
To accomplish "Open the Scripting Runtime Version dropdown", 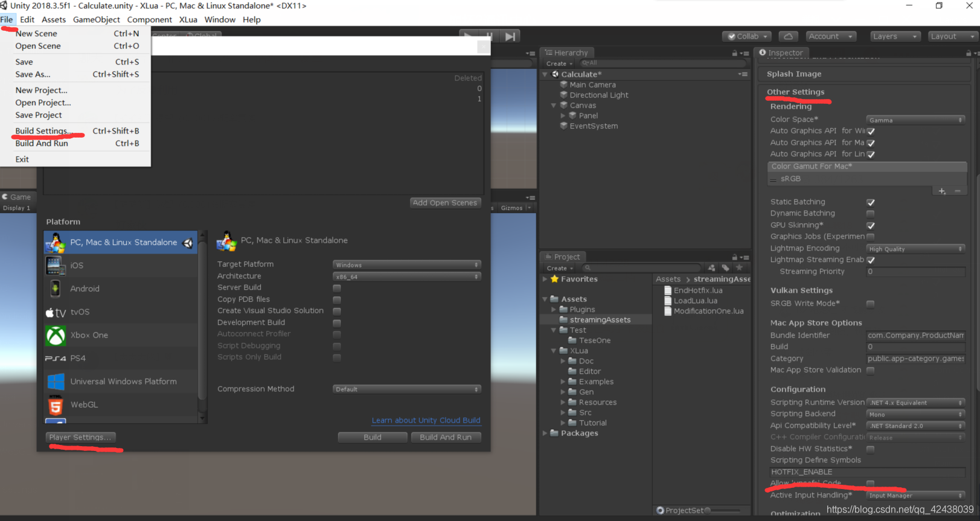I will [x=916, y=403].
